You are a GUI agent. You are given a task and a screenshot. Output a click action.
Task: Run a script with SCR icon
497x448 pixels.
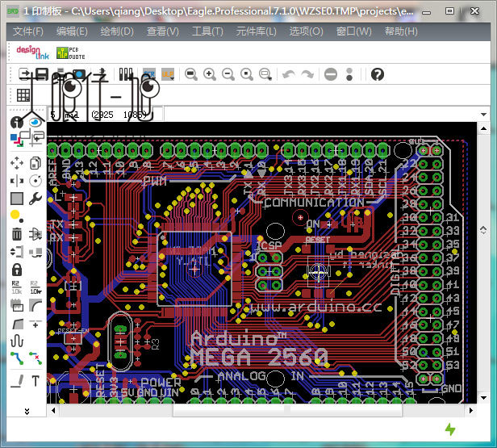pos(149,74)
